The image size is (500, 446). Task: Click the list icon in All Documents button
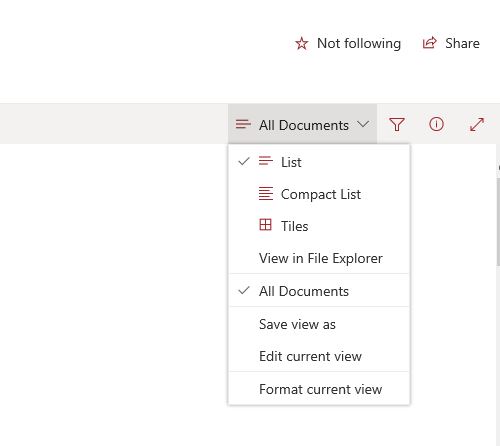point(243,124)
